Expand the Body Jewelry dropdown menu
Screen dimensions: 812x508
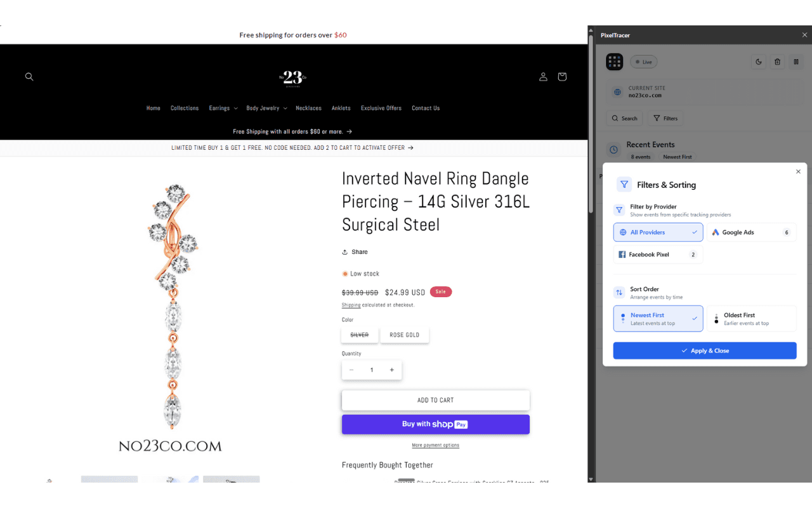266,108
